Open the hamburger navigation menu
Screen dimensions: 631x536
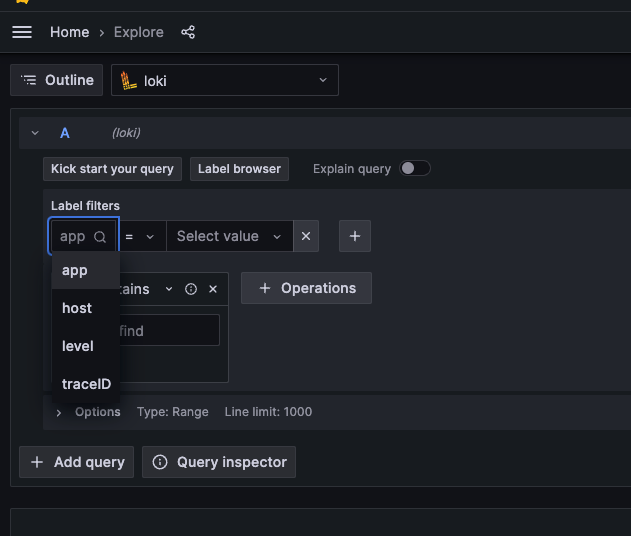coord(22,32)
